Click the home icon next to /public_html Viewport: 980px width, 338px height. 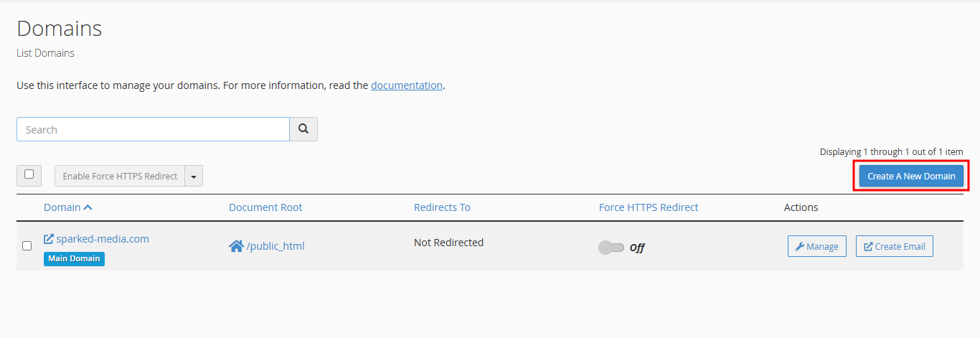coord(236,246)
